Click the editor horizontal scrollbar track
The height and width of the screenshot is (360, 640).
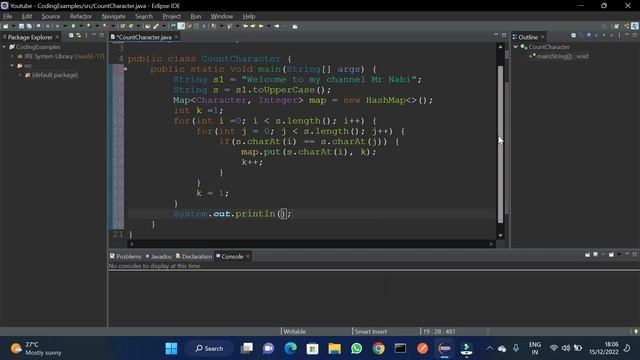point(311,244)
